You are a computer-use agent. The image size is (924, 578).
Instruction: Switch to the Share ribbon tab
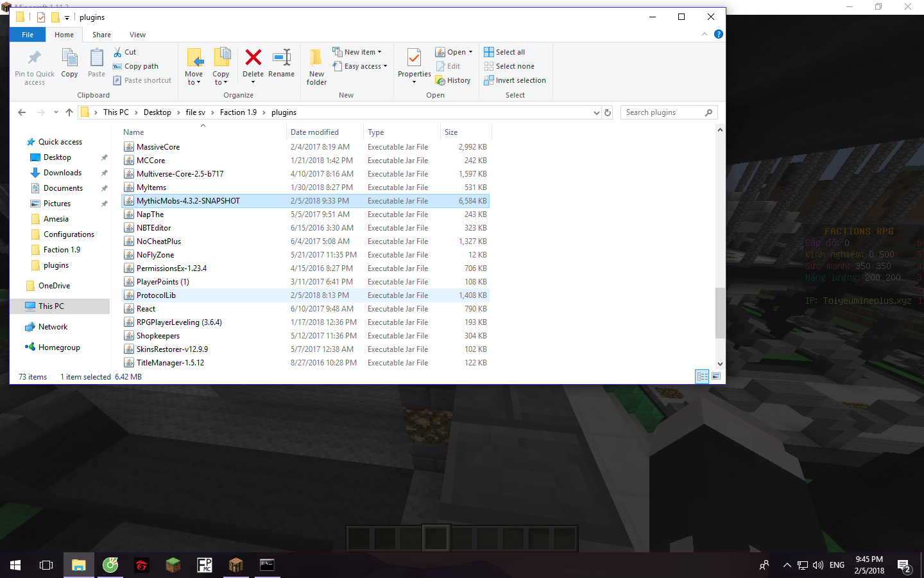pos(101,35)
